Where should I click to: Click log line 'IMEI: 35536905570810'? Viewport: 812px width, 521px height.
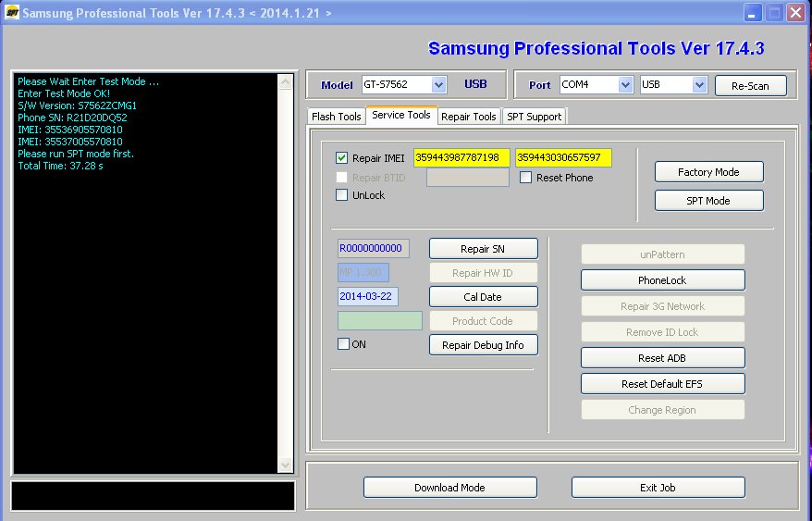[70, 130]
